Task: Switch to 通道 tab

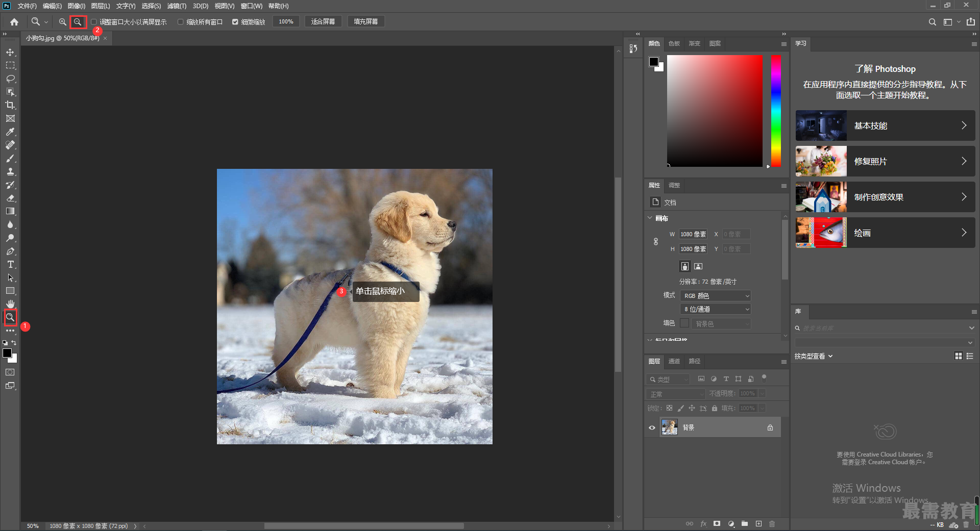Action: pyautogui.click(x=674, y=361)
